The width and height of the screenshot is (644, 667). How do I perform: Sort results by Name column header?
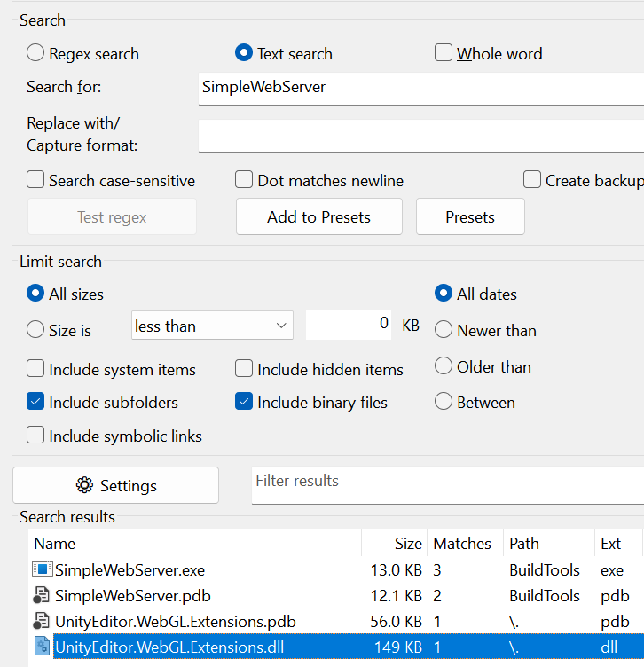click(195, 543)
